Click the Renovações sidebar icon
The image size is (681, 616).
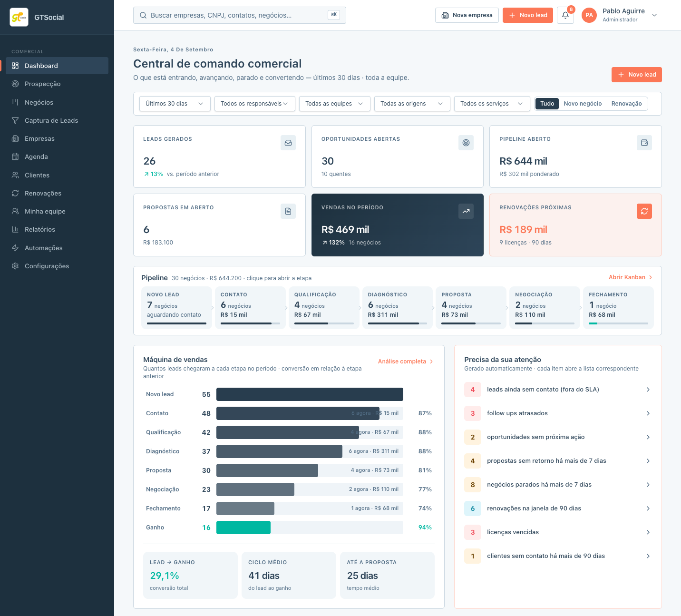(15, 193)
